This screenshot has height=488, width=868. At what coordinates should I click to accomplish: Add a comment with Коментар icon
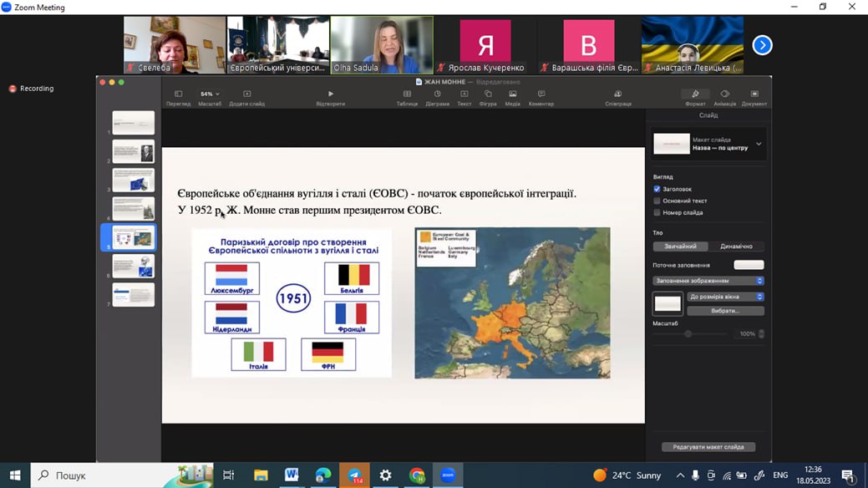point(541,94)
